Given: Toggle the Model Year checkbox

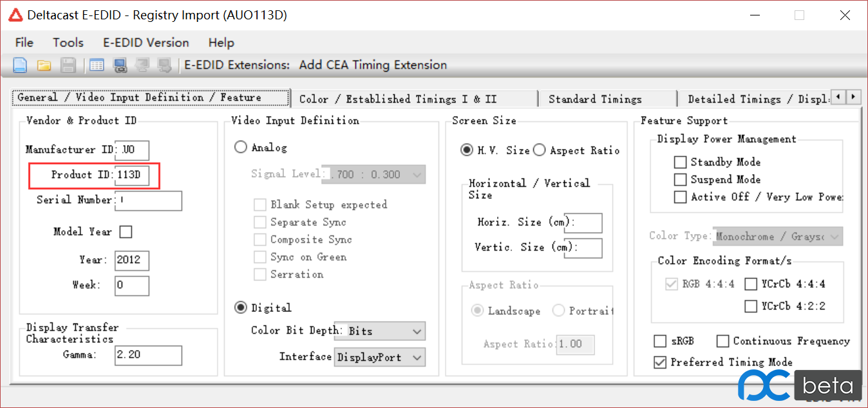Looking at the screenshot, I should (x=126, y=232).
